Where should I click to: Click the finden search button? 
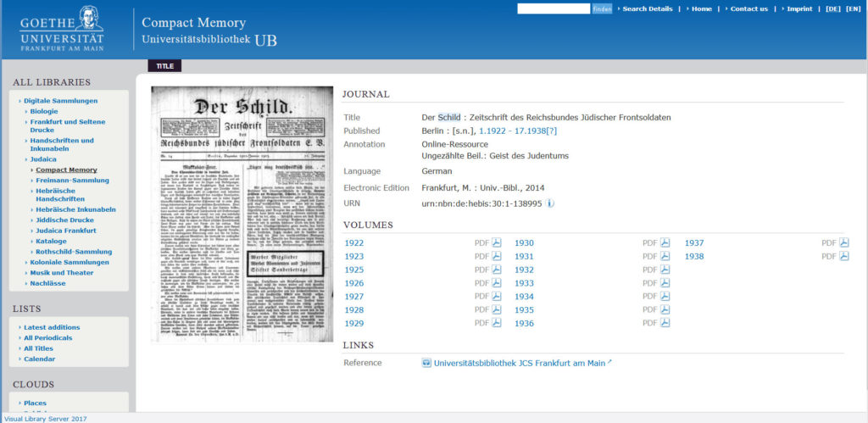[603, 8]
